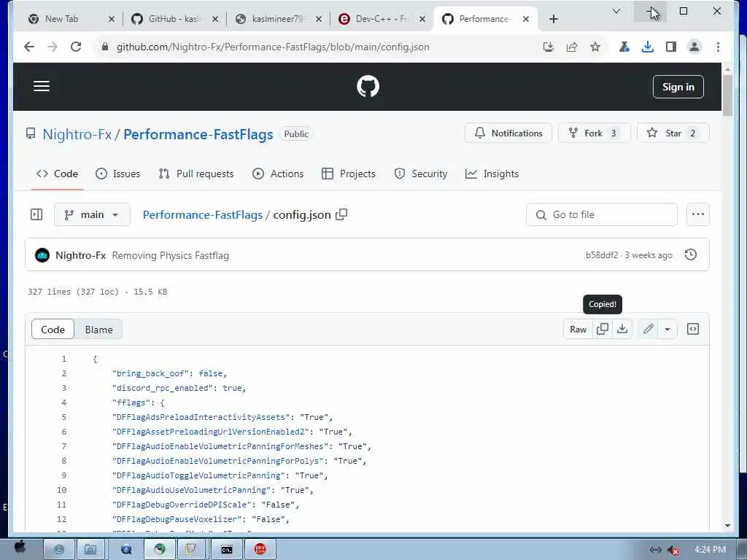This screenshot has height=560, width=747.
Task: Open the Raw file view
Action: tap(578, 329)
